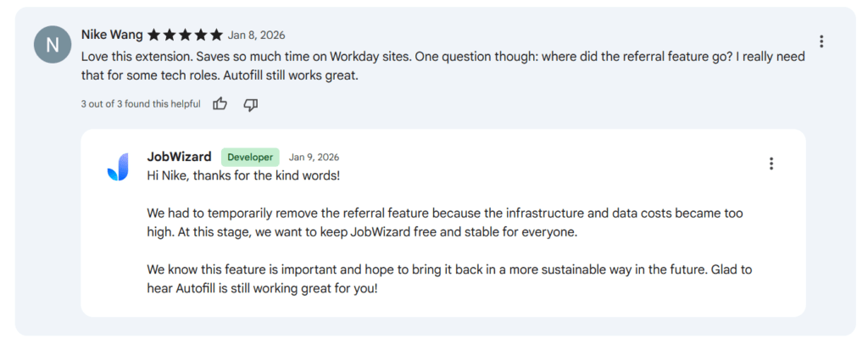The width and height of the screenshot is (868, 344).
Task: Open the three-dot menu on JobWizard's reply
Action: tap(771, 164)
